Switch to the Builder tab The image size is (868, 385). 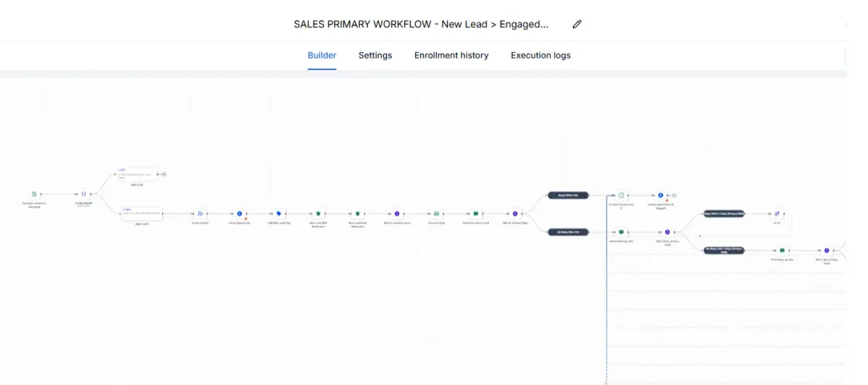click(x=322, y=55)
